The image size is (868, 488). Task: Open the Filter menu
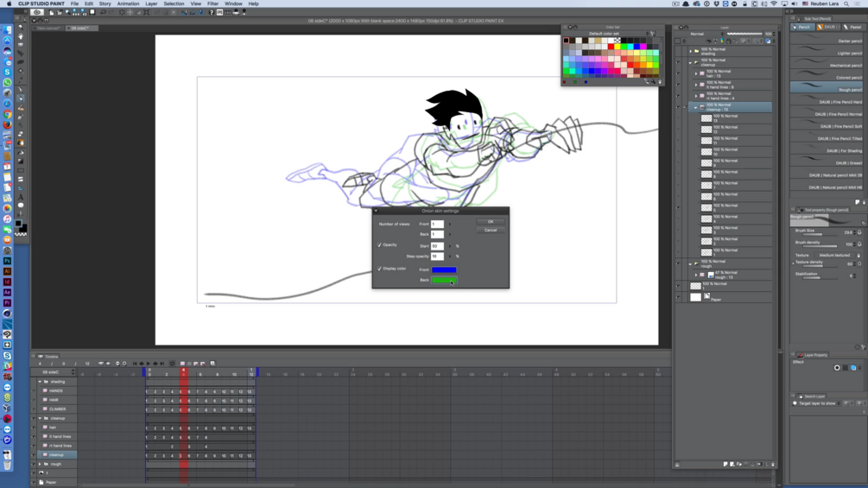pyautogui.click(x=212, y=3)
